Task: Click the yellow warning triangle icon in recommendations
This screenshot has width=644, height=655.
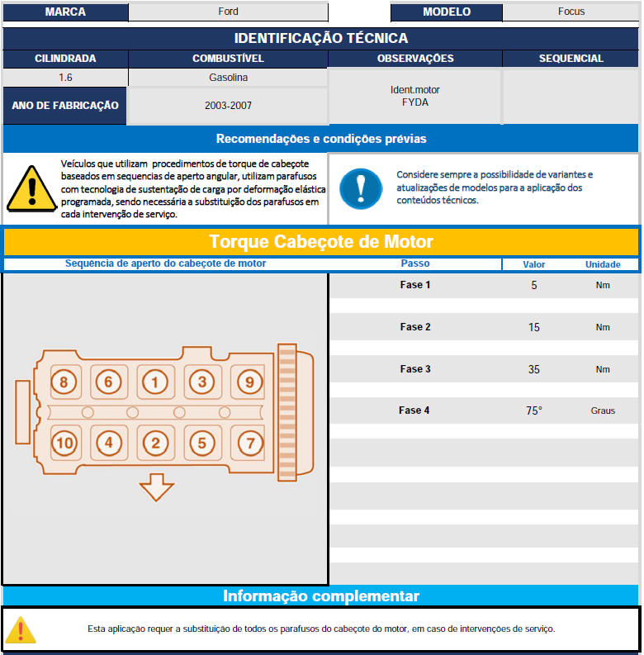Action: pos(31,188)
